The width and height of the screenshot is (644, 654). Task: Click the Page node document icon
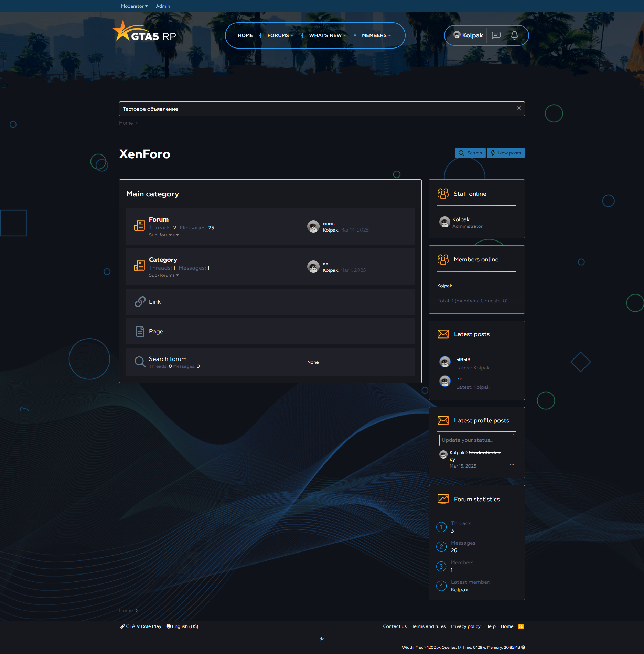pos(140,331)
